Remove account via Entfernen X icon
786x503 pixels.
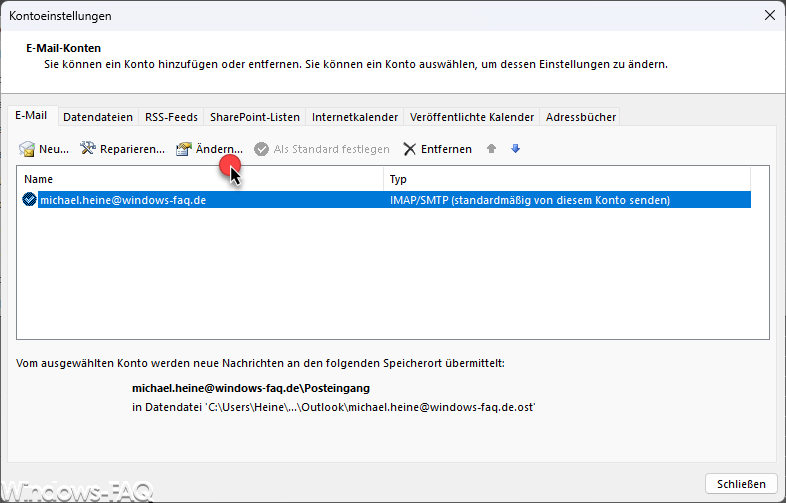[x=410, y=149]
